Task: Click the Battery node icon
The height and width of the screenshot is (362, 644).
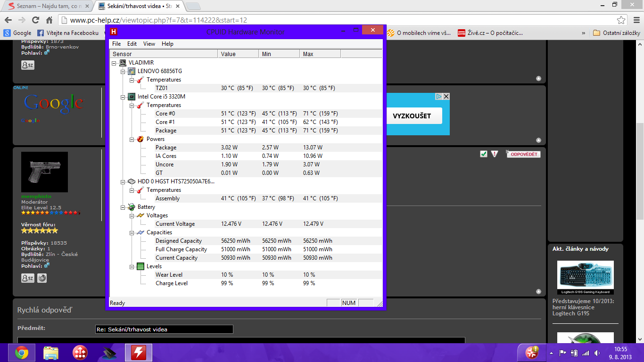Action: pyautogui.click(x=132, y=207)
